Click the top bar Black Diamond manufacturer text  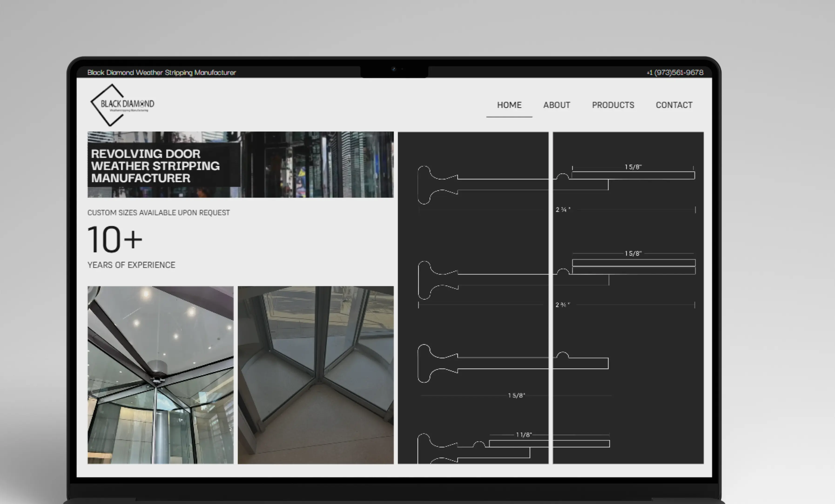click(161, 73)
